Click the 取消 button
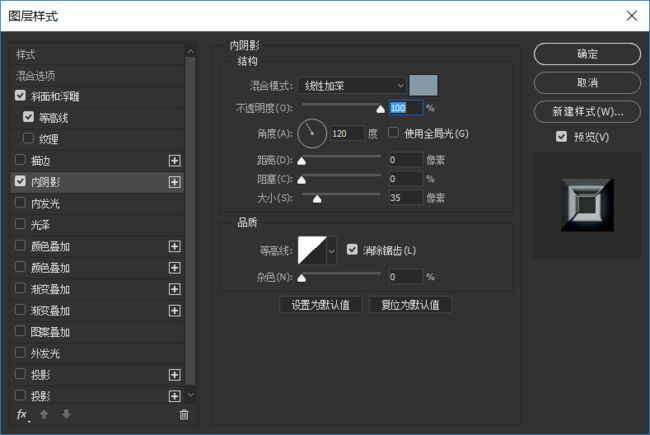The width and height of the screenshot is (650, 435). [587, 83]
